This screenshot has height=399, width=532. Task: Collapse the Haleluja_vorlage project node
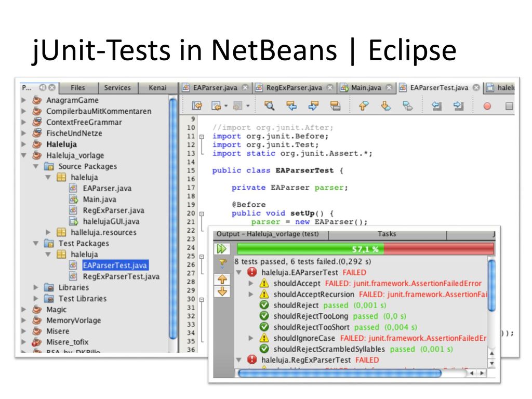[x=23, y=155]
